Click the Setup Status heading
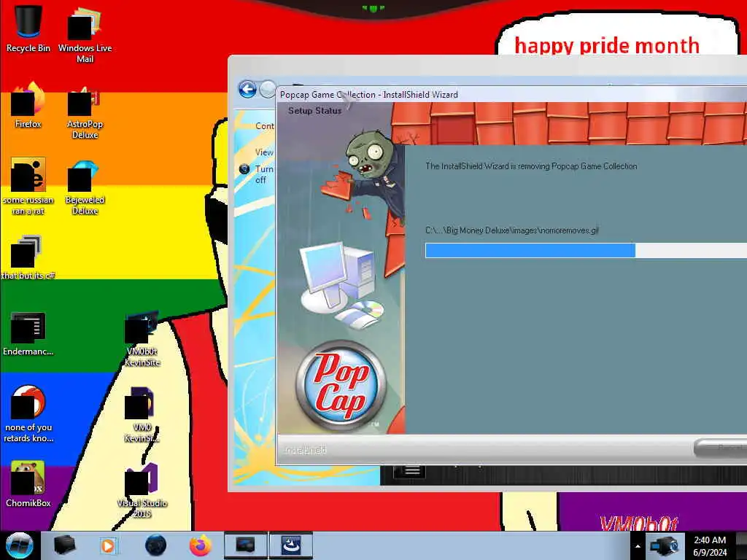 (x=315, y=111)
